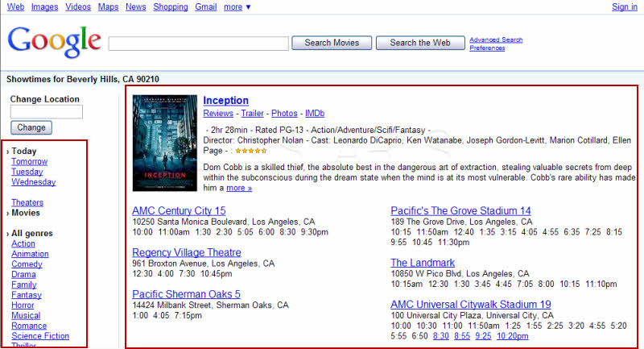The height and width of the screenshot is (349, 644).
Task: Open AMC Universal Citywalk Stadium 19 link
Action: [x=471, y=305]
